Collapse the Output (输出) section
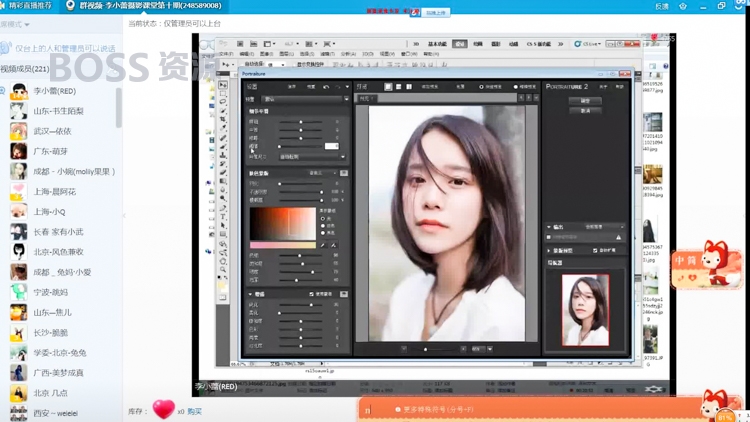The width and height of the screenshot is (750, 422). tap(549, 227)
